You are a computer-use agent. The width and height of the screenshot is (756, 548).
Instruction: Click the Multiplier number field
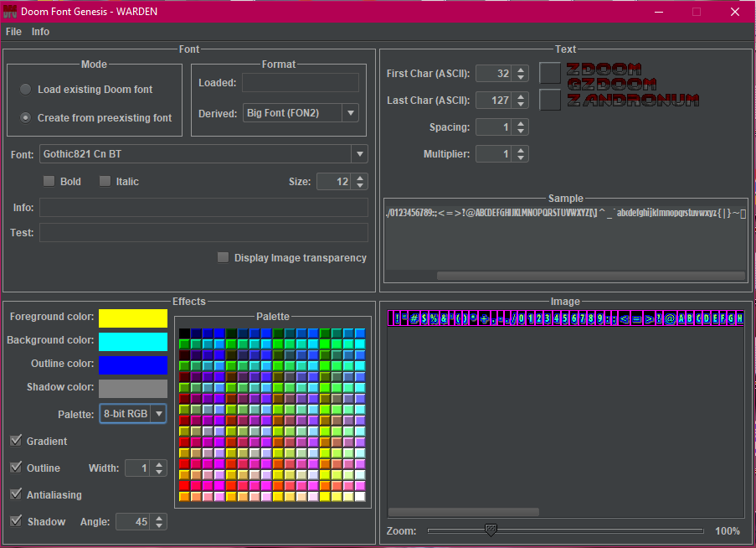(495, 154)
